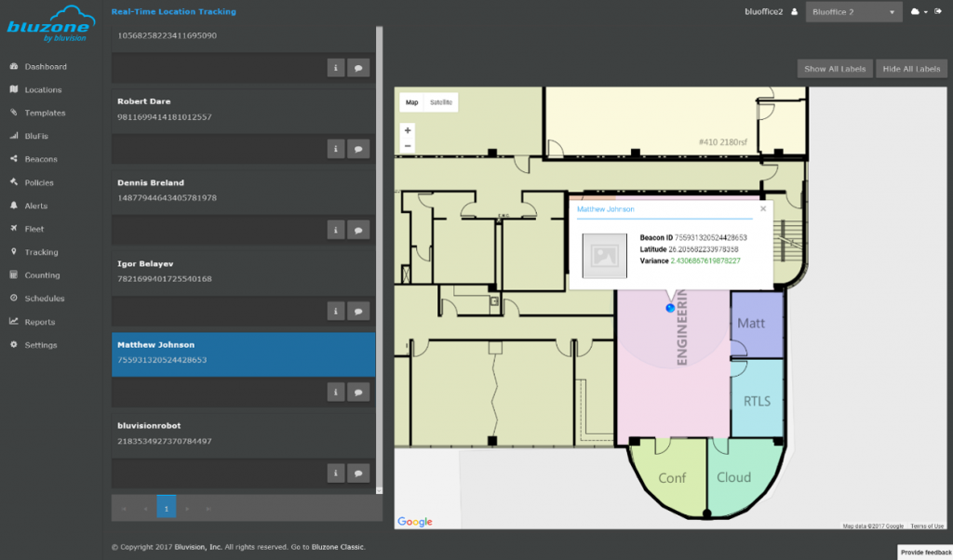Screen dimensions: 953x560
Task: Open info for Matthew Johnson
Action: click(x=335, y=392)
